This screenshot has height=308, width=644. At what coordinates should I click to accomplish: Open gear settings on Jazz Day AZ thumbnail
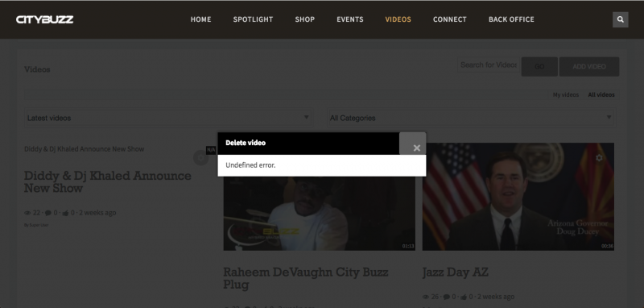pyautogui.click(x=599, y=157)
